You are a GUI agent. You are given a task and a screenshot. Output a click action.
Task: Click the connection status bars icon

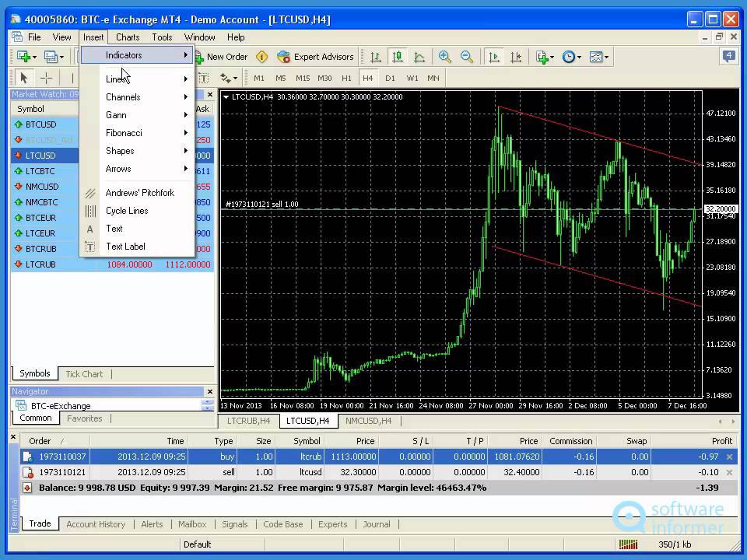[628, 544]
